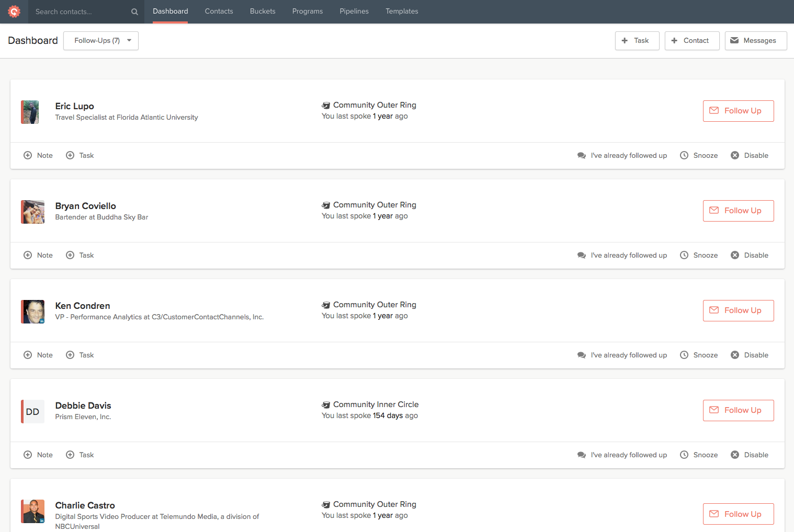Add a Note for Bryan Coviello
Viewport: 794px width, 532px height.
(x=38, y=255)
